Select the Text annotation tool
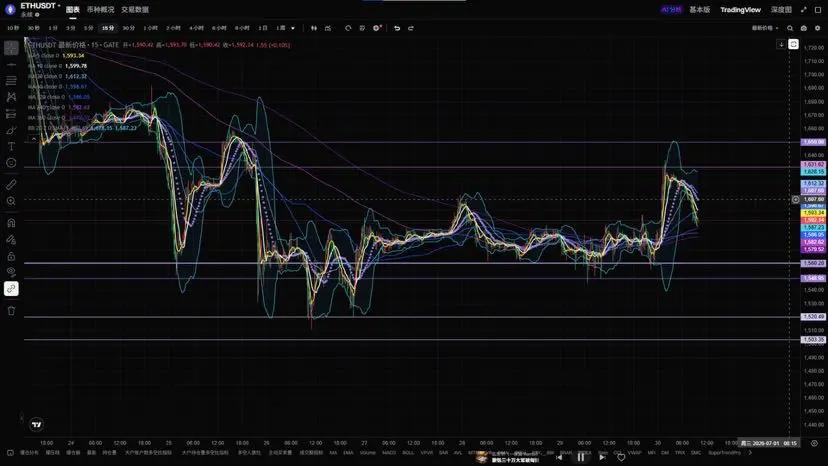 tap(11, 146)
